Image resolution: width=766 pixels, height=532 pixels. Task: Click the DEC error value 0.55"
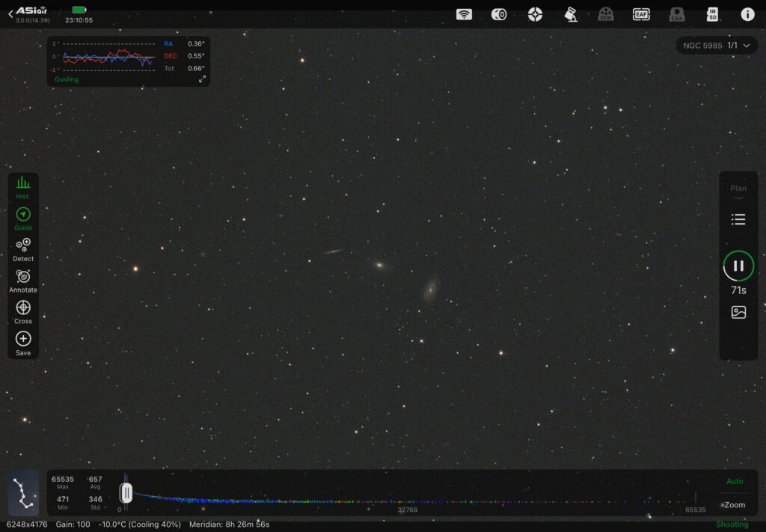coord(196,55)
